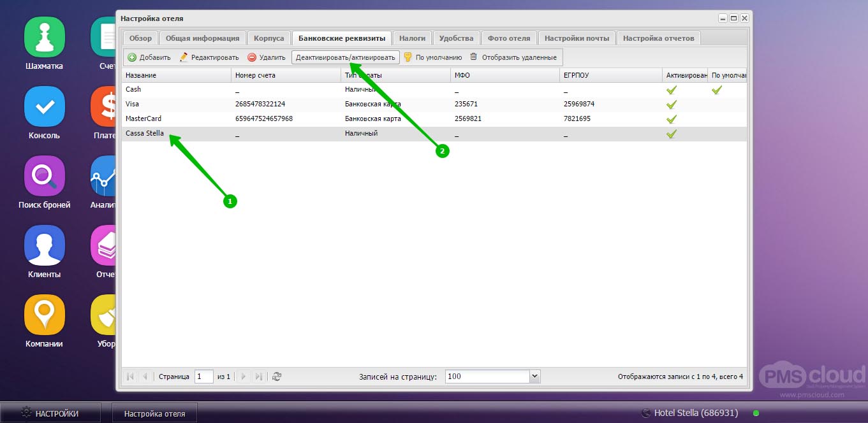This screenshot has width=868, height=423.
Task: Open the records per page dropdown
Action: tap(535, 376)
